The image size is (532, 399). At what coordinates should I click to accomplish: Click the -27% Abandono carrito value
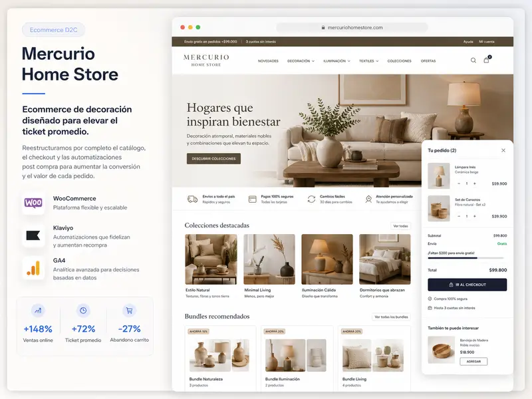(x=129, y=329)
